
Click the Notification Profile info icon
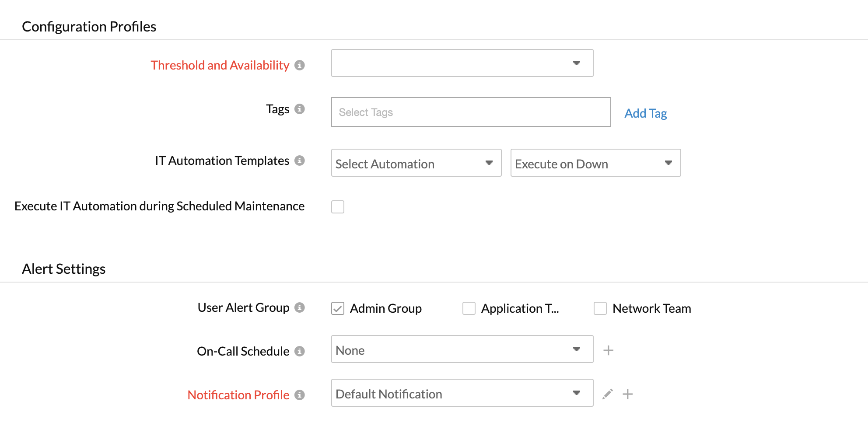pyautogui.click(x=299, y=395)
